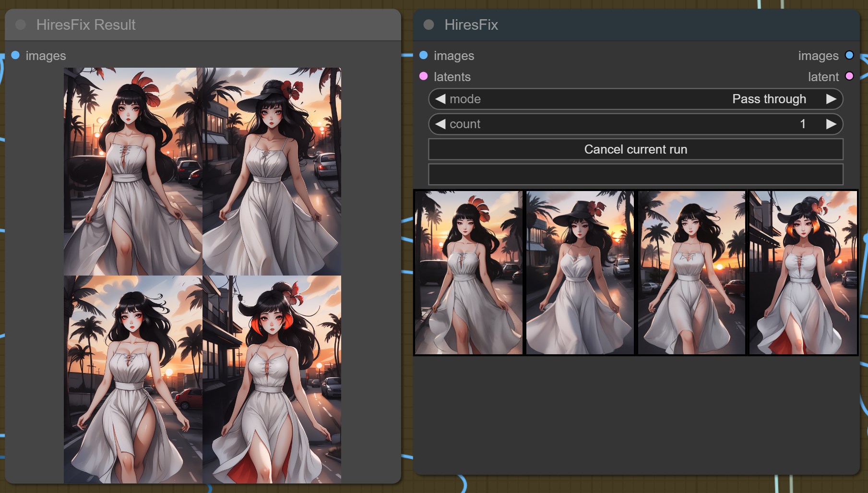Click the latent output socket on HiresFix node
The width and height of the screenshot is (868, 493).
(x=849, y=76)
